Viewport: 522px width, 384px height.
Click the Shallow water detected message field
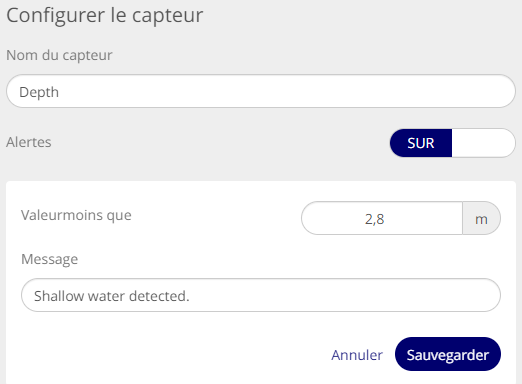[261, 295]
